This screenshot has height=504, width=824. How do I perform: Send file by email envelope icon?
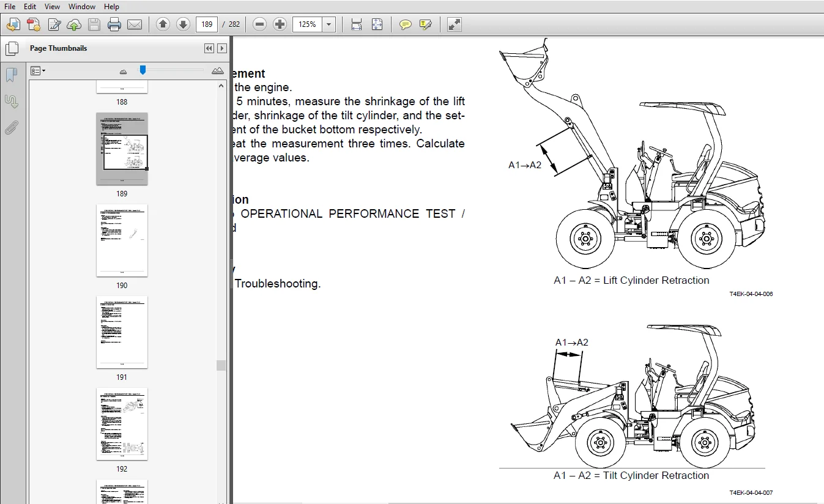135,24
